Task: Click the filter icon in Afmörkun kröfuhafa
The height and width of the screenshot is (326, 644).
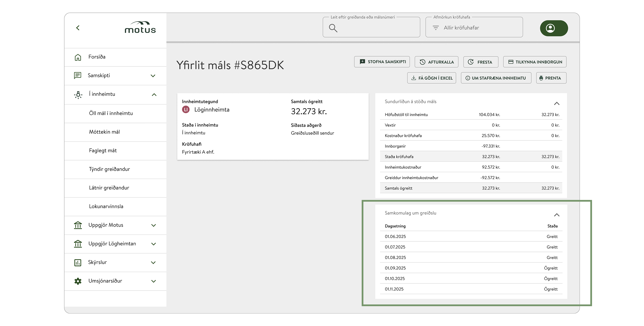Action: (x=436, y=28)
